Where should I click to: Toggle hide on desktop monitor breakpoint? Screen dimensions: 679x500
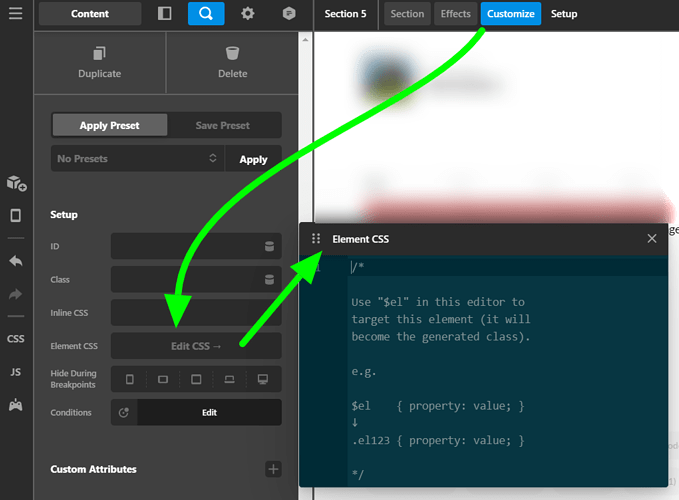(262, 379)
